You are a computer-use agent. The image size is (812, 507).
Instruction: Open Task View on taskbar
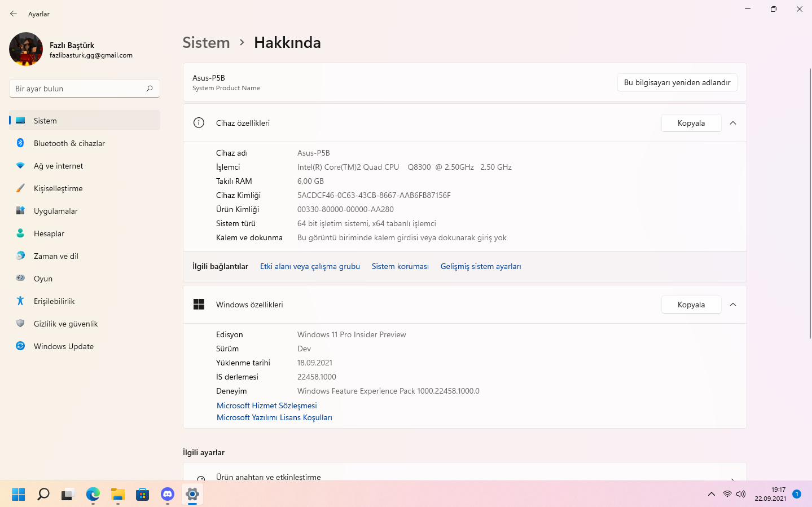point(68,495)
